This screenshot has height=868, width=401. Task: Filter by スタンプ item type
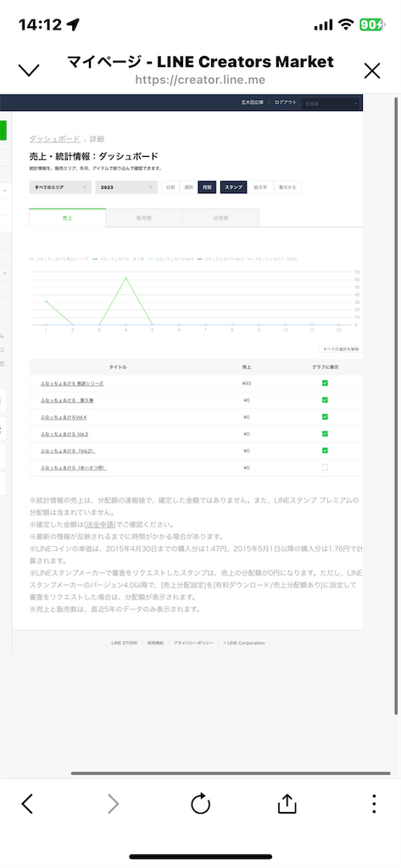pyautogui.click(x=234, y=187)
